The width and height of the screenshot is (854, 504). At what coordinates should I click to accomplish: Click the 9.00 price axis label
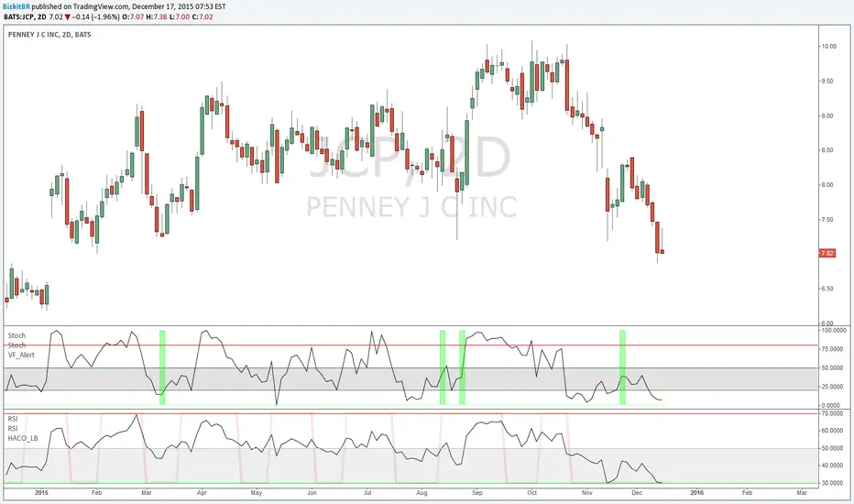tap(827, 115)
